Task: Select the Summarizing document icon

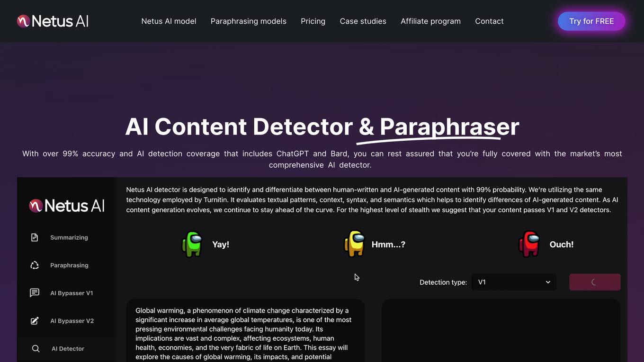Action: point(35,237)
